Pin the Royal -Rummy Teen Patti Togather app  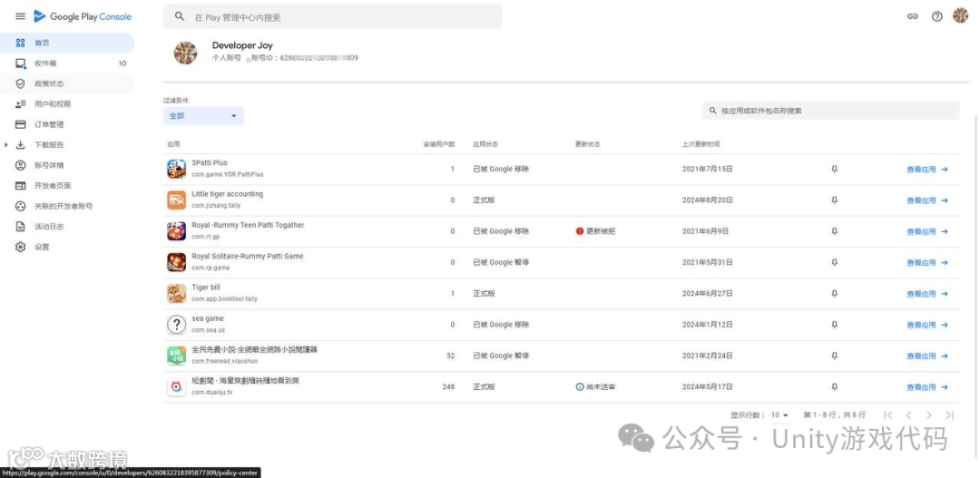point(835,231)
